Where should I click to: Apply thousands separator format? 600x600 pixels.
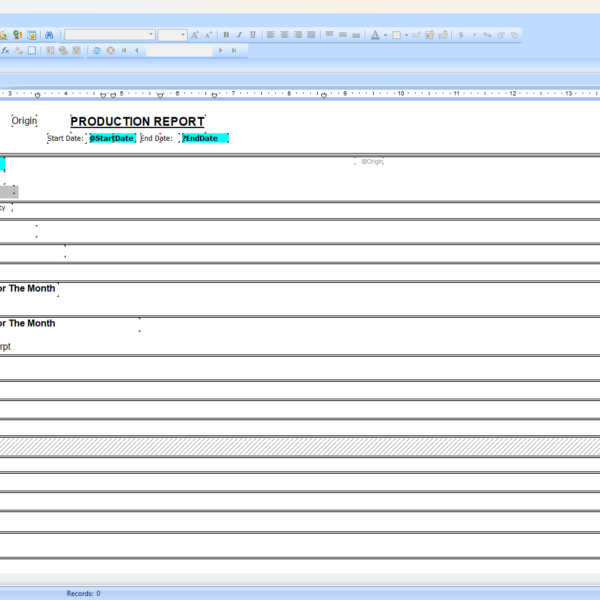474,35
